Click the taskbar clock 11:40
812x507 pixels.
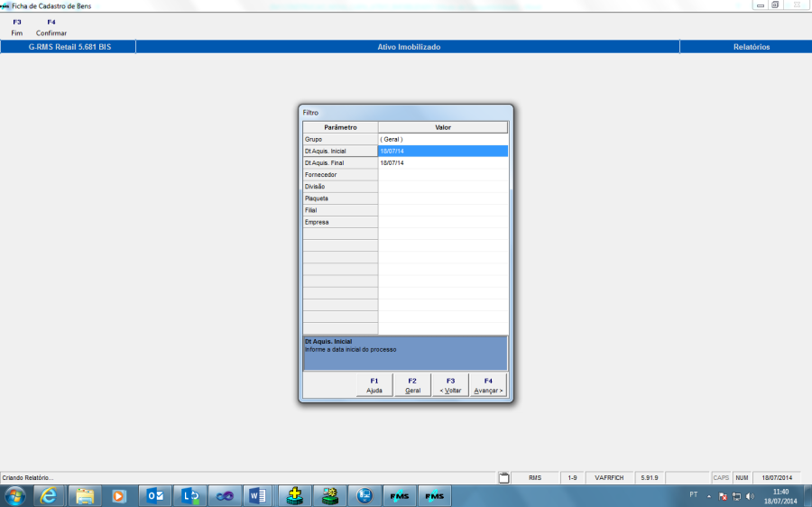click(780, 496)
